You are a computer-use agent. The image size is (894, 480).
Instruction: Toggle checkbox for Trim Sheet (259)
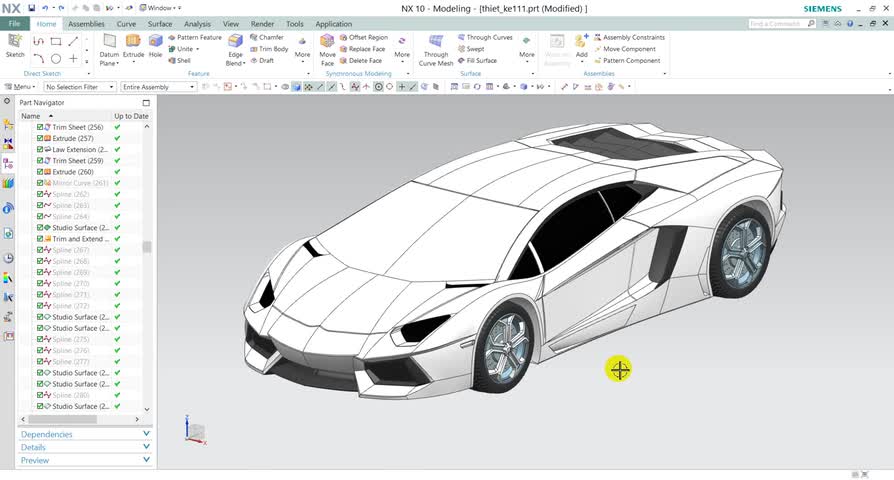[x=40, y=161]
